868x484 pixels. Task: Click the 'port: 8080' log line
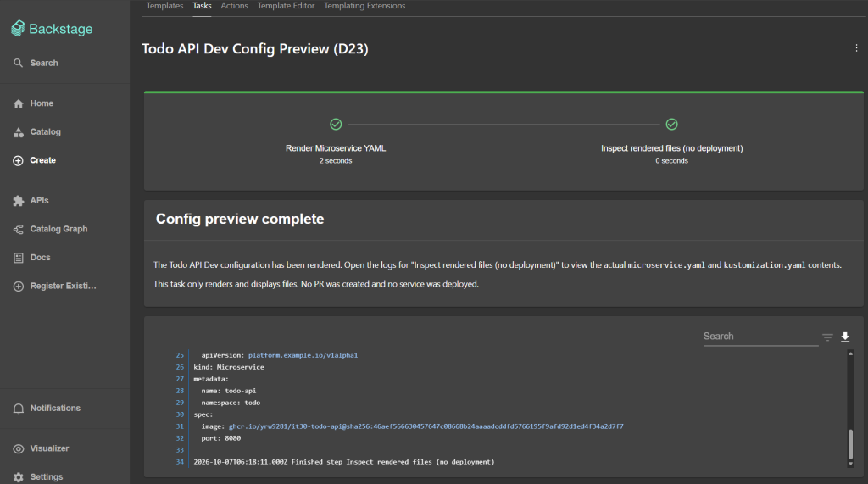coord(221,438)
